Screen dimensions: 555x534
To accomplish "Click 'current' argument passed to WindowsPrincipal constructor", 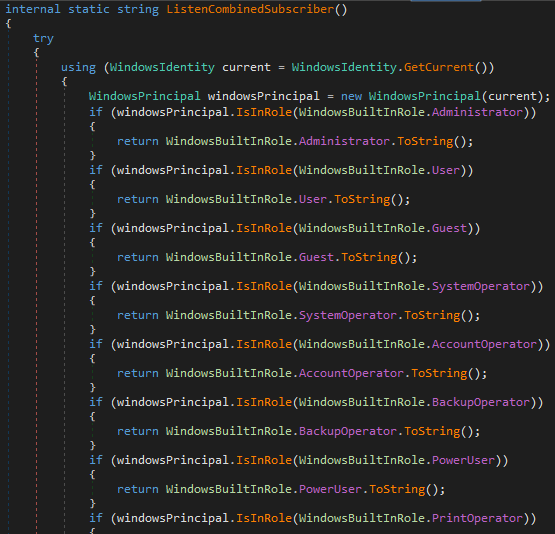I will [513, 96].
